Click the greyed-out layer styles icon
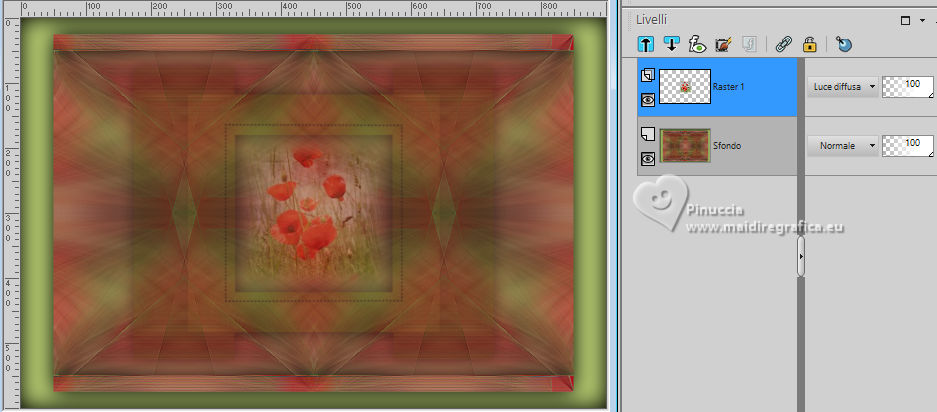The width and height of the screenshot is (937, 412). click(x=748, y=44)
